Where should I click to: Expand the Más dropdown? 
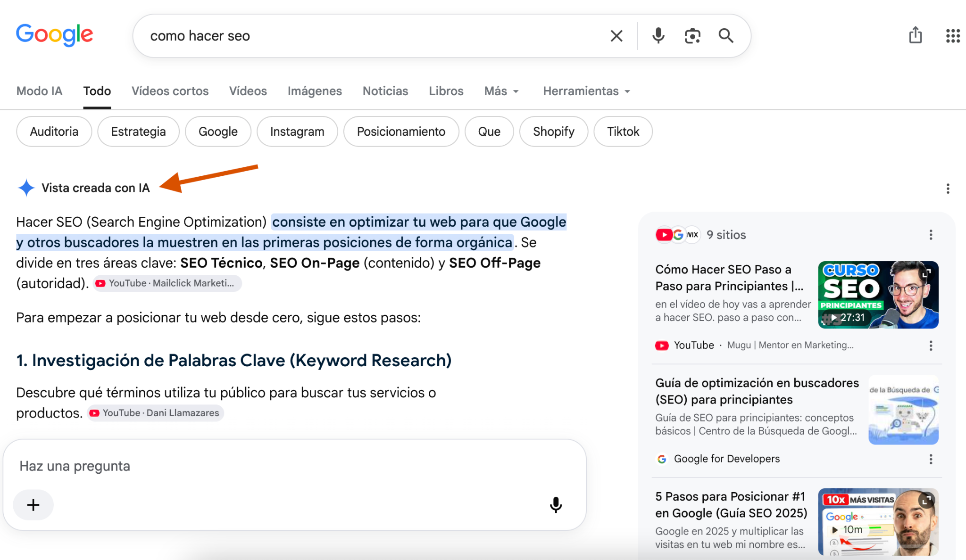pyautogui.click(x=501, y=91)
